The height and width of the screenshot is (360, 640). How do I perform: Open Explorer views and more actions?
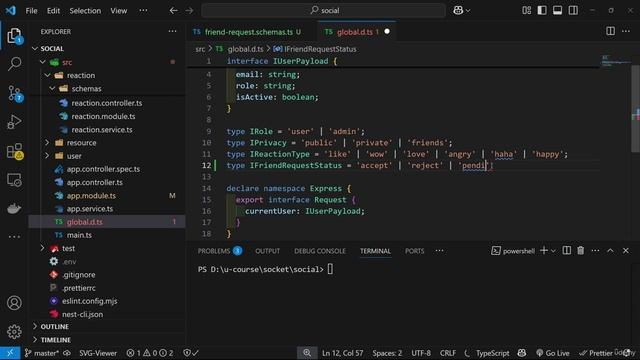point(172,31)
